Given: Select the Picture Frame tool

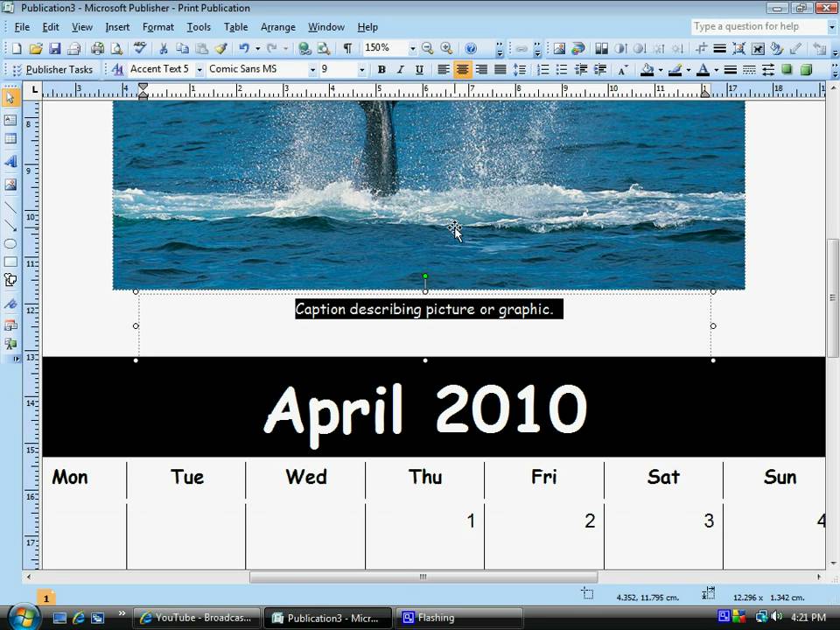Looking at the screenshot, I should [x=10, y=185].
